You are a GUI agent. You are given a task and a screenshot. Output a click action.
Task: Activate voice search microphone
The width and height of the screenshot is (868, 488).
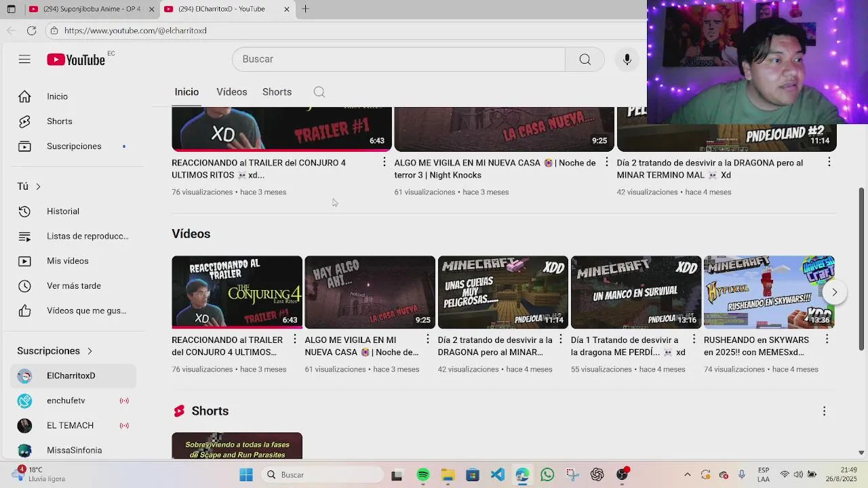click(x=627, y=60)
